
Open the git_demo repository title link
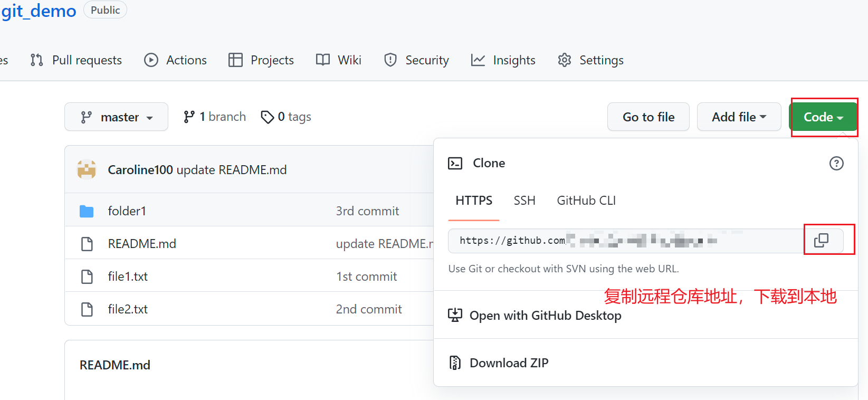38,11
